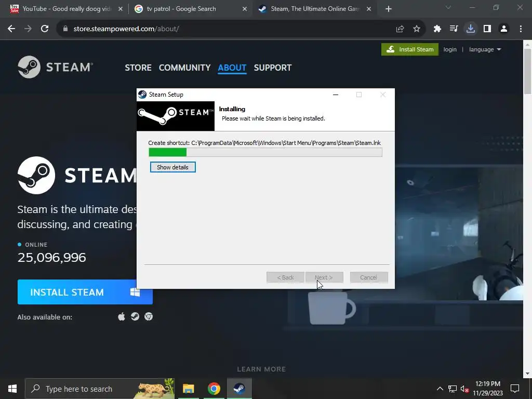Click the padlock site info icon

(65, 29)
